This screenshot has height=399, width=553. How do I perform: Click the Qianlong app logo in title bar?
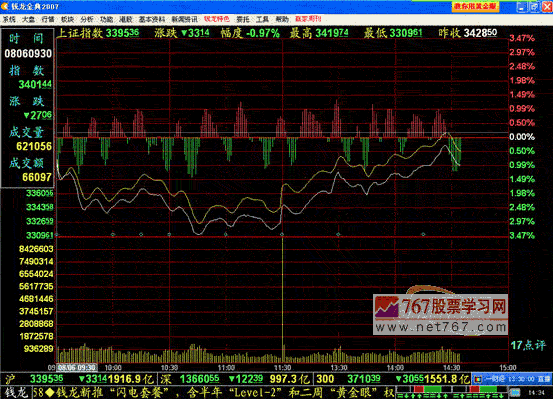point(5,6)
